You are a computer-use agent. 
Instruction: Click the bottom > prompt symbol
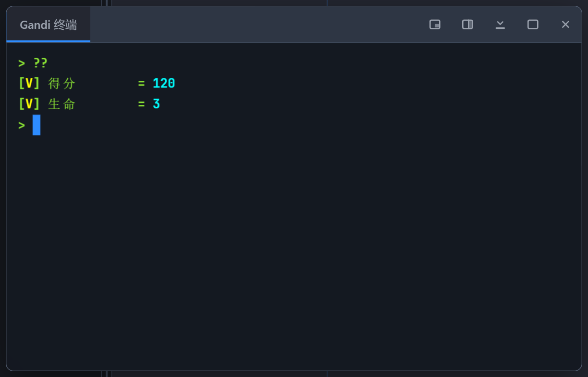coord(22,126)
